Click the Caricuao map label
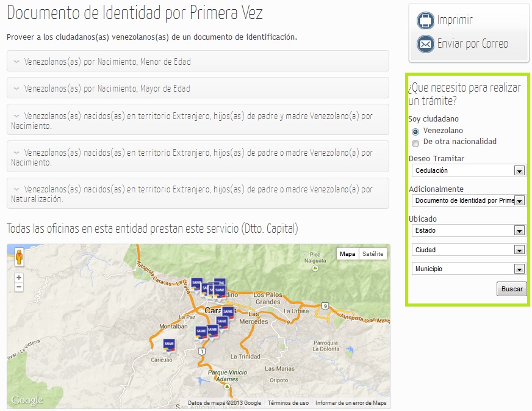 (162, 360)
